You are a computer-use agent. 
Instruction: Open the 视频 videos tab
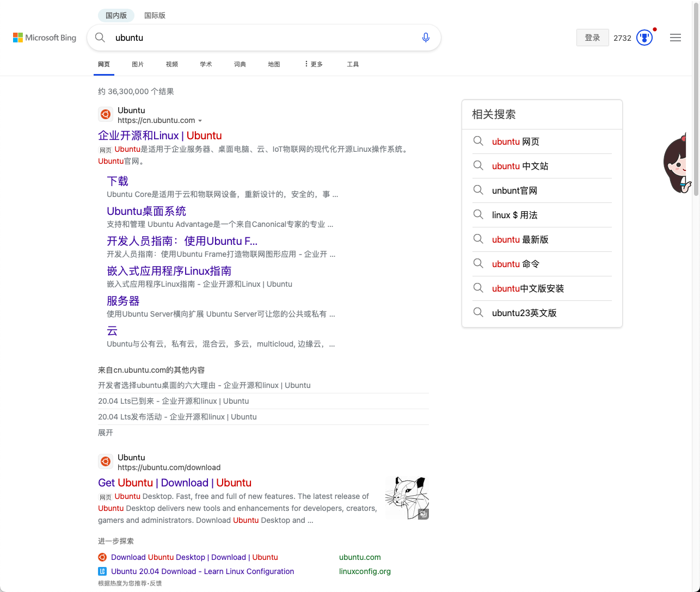(172, 64)
